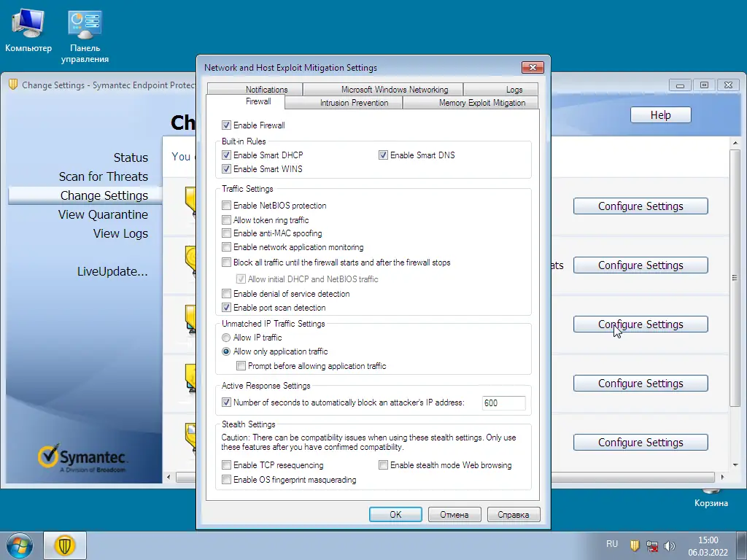This screenshot has width=747, height=560.
Task: Open Панель управления desktop icon
Action: click(85, 36)
